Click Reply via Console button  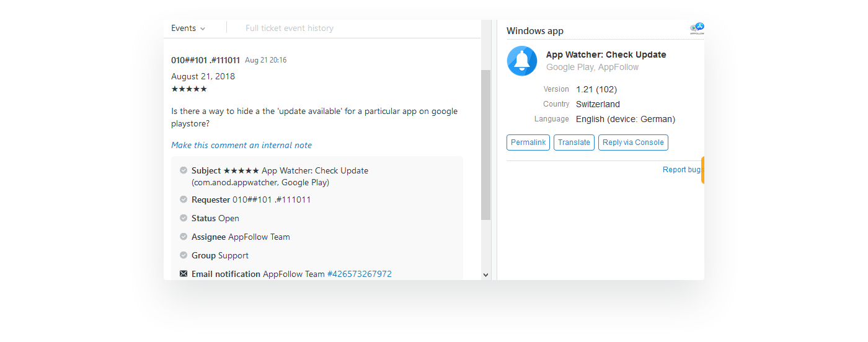[633, 142]
